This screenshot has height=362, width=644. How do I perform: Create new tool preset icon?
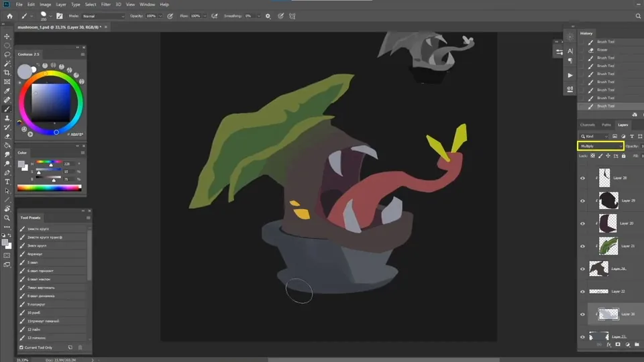[x=70, y=347]
